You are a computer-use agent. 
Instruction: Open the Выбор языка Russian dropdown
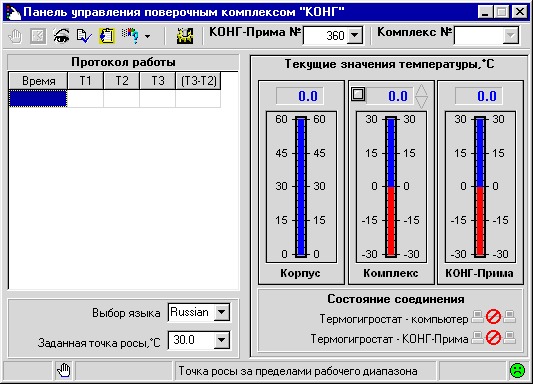pos(222,312)
